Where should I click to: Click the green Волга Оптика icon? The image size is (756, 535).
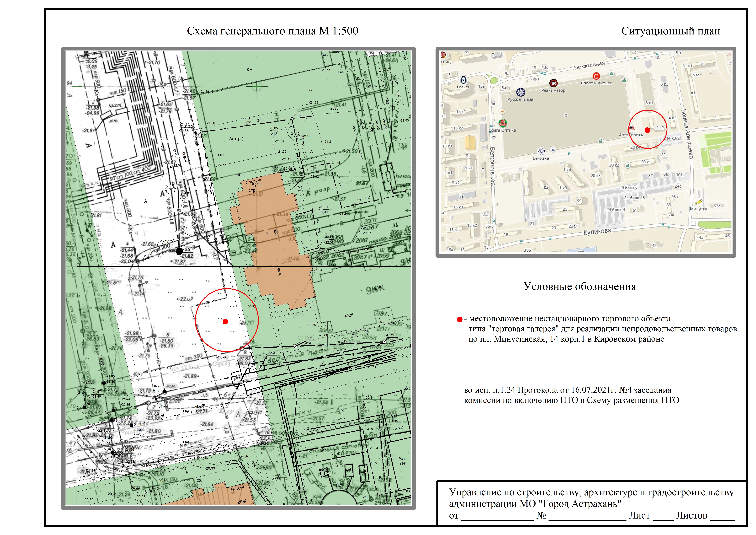pyautogui.click(x=502, y=123)
